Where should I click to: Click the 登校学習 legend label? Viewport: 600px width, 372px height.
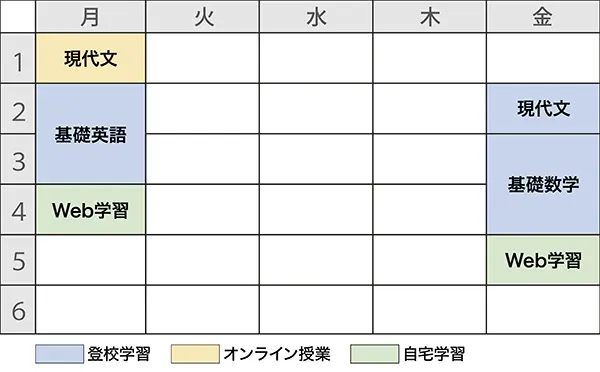coord(119,354)
